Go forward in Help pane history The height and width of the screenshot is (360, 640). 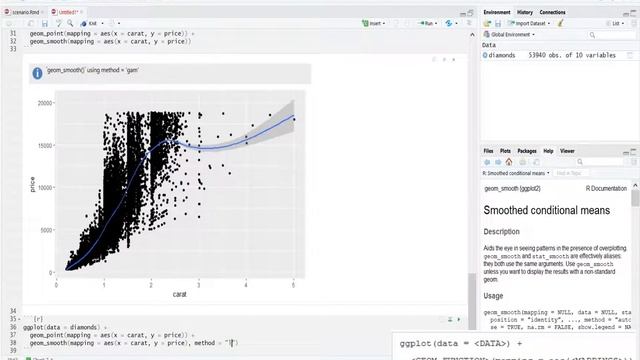tap(498, 162)
